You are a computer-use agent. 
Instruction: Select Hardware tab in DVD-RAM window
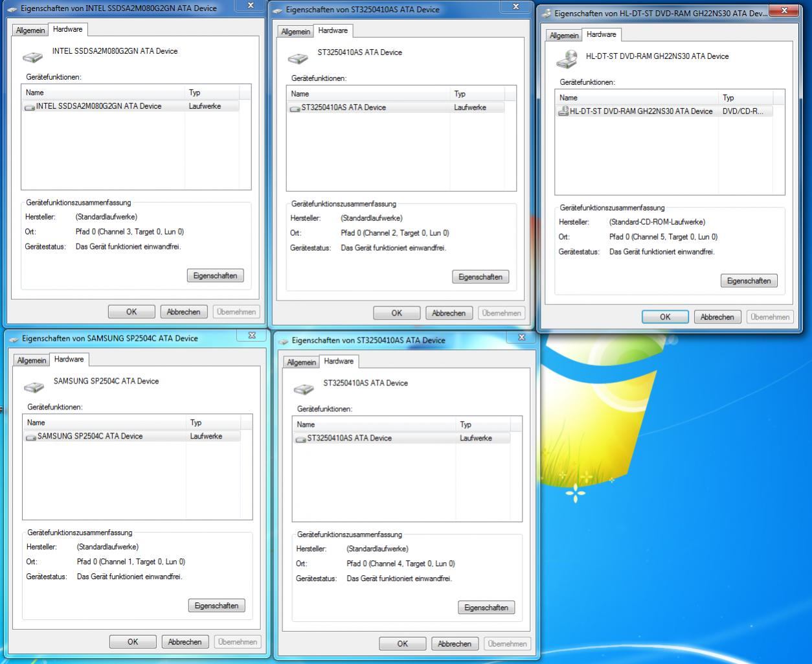click(602, 34)
